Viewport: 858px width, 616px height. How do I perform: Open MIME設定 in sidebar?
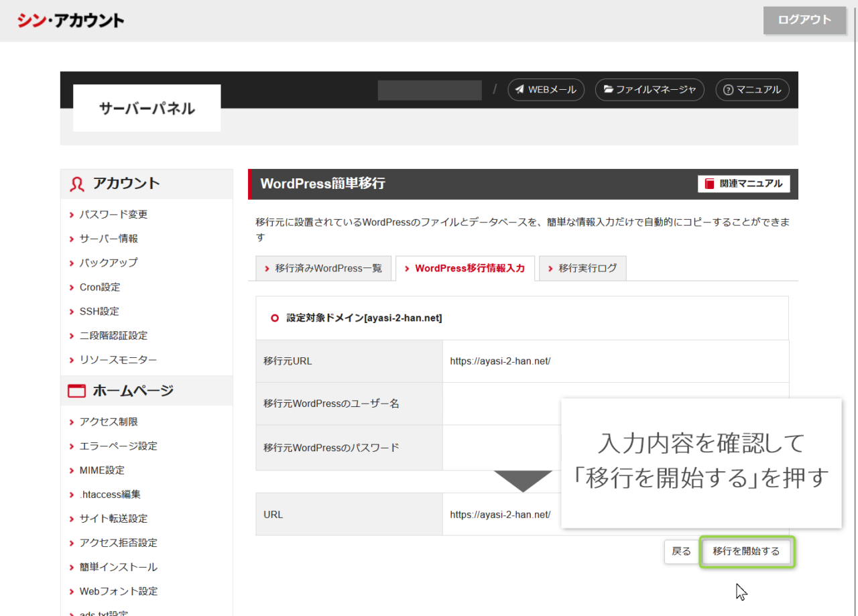[102, 470]
